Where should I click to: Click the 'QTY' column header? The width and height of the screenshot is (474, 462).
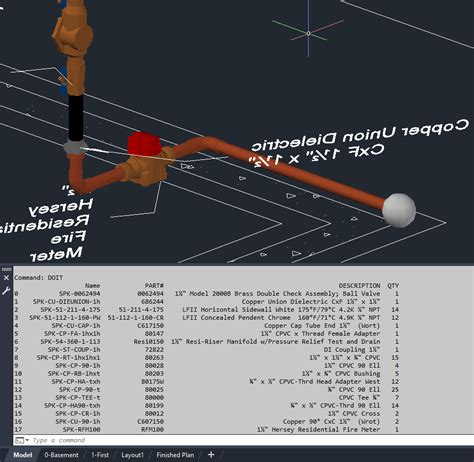[393, 286]
